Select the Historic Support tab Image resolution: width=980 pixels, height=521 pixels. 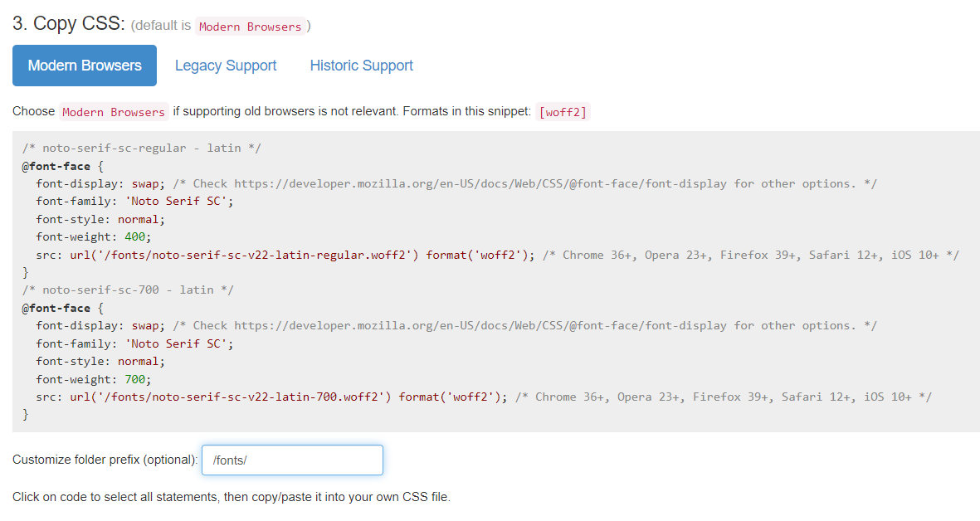[x=361, y=66]
